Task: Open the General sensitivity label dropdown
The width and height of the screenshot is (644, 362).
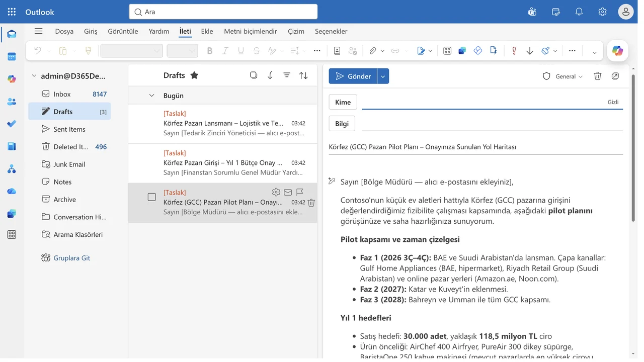Action: pyautogui.click(x=563, y=76)
